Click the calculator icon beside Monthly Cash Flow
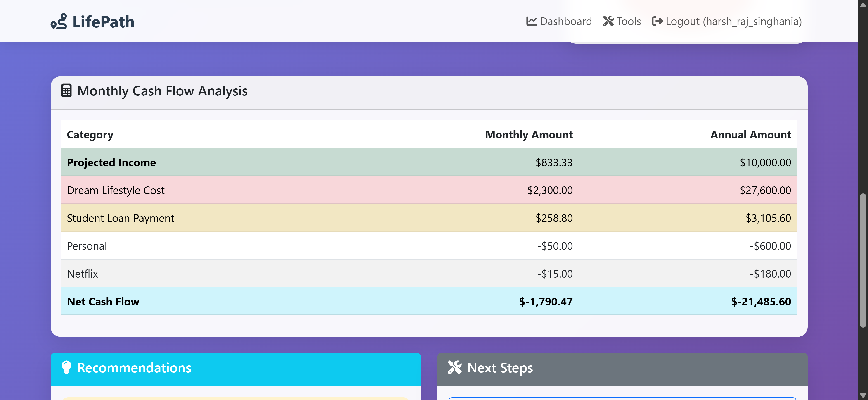 pyautogui.click(x=66, y=91)
